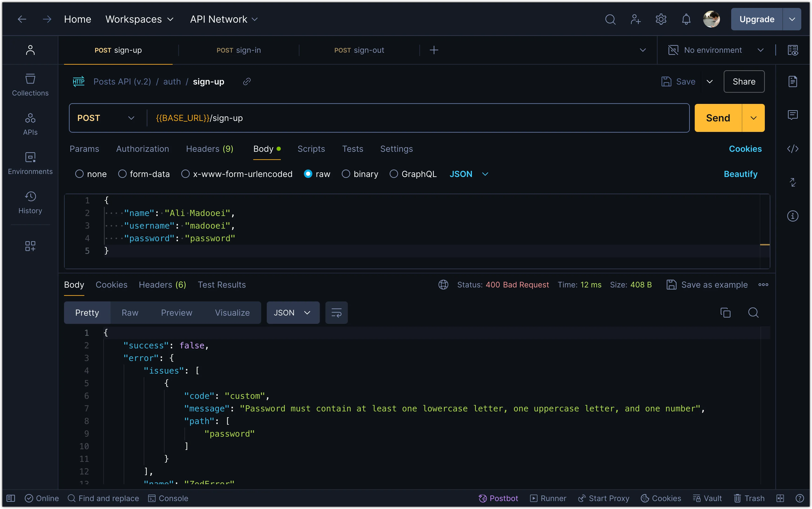Screen dimensions: 812x509
Task: Open the Headers (9) request tab
Action: 210,148
